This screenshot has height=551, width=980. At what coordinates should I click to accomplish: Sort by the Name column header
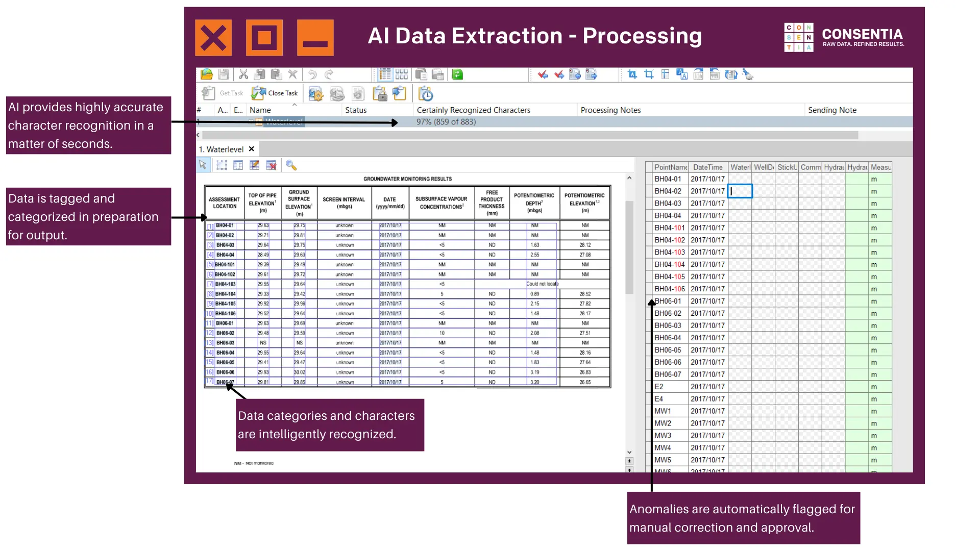click(260, 110)
